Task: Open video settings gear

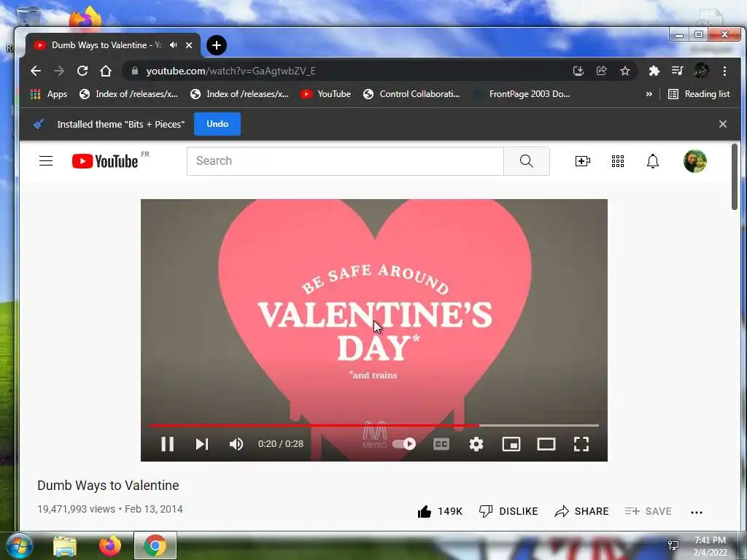Action: coord(476,444)
